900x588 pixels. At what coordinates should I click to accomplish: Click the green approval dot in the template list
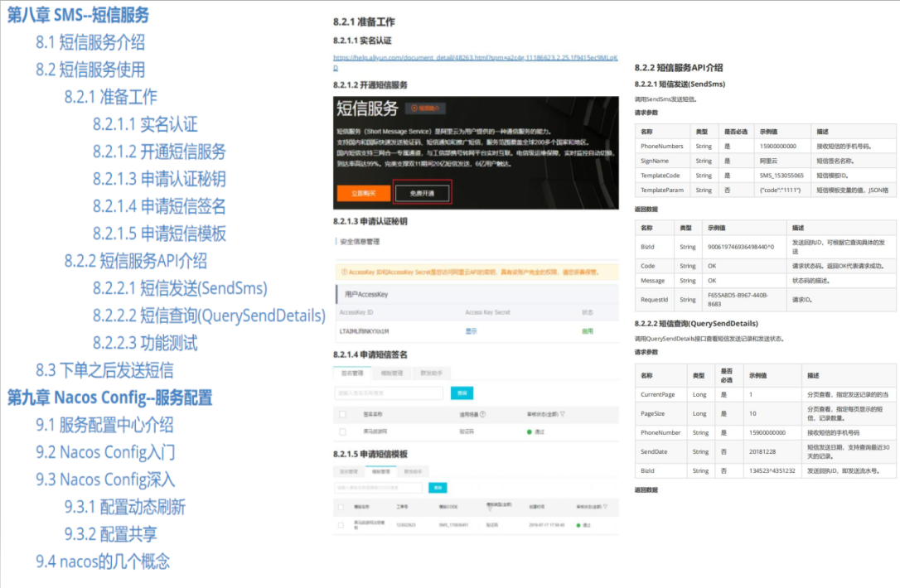point(578,525)
